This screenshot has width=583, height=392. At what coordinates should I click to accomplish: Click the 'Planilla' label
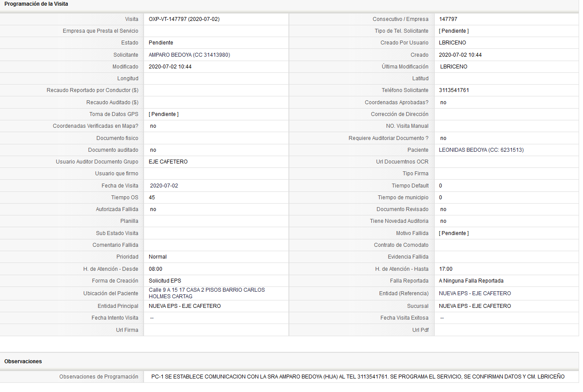129,221
